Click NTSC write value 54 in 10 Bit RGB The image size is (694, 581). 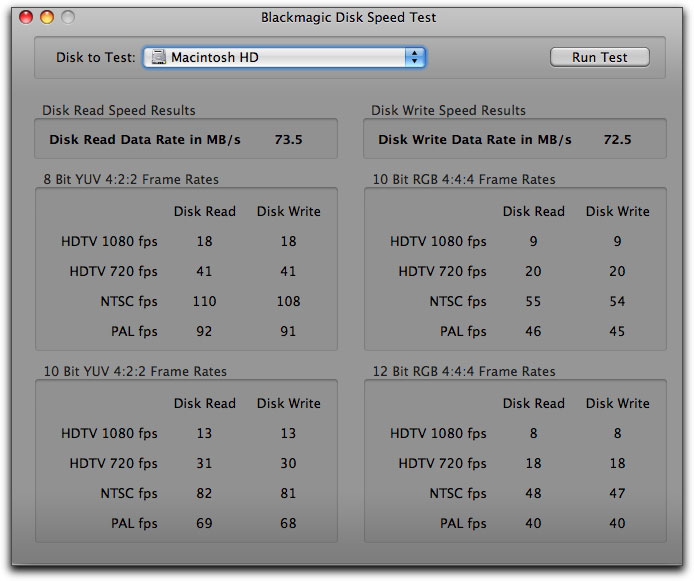click(617, 301)
